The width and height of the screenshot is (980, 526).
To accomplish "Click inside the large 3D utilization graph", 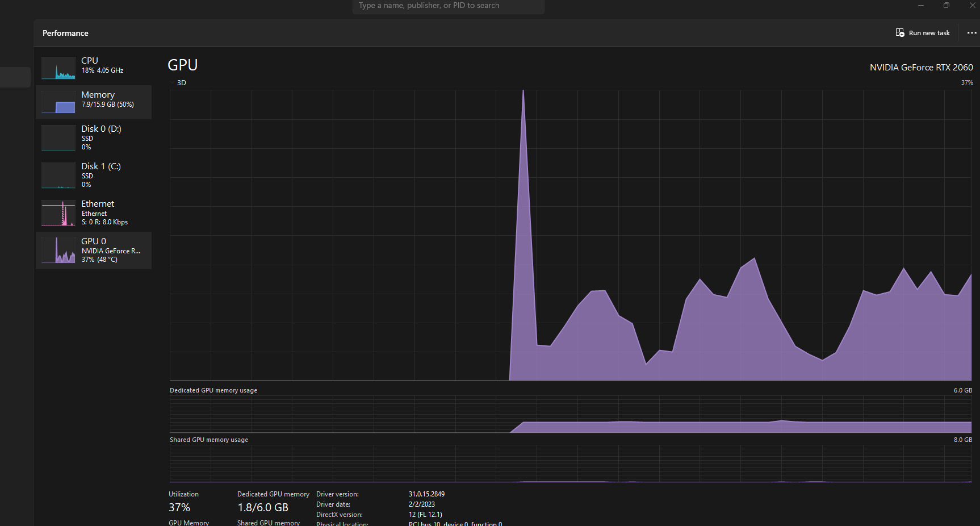I will point(571,235).
